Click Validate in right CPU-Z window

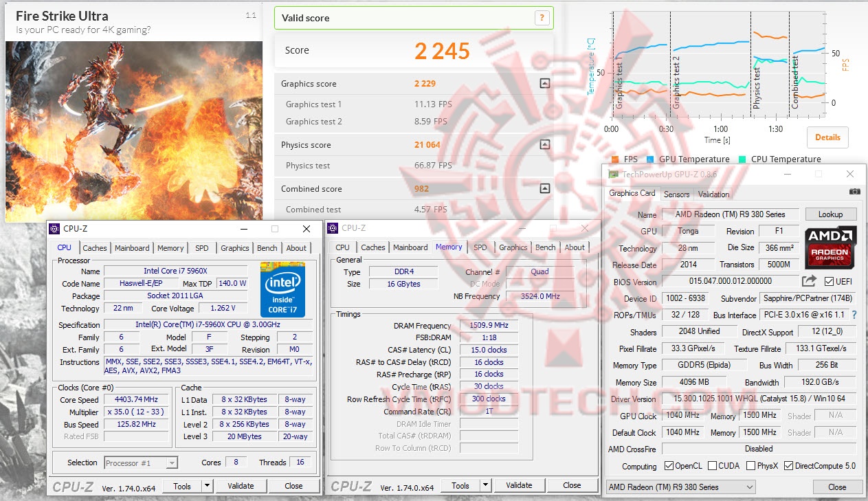point(519,485)
